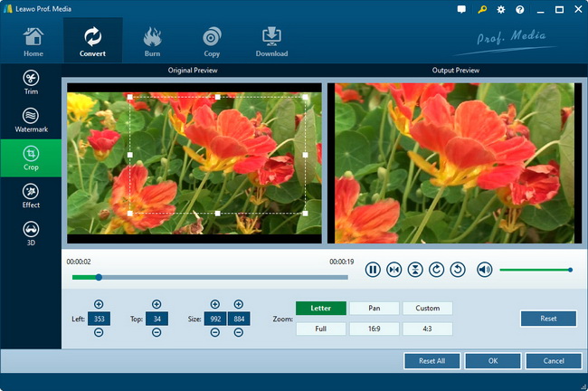This screenshot has height=391, width=588.
Task: Open the Copy module
Action: point(212,42)
